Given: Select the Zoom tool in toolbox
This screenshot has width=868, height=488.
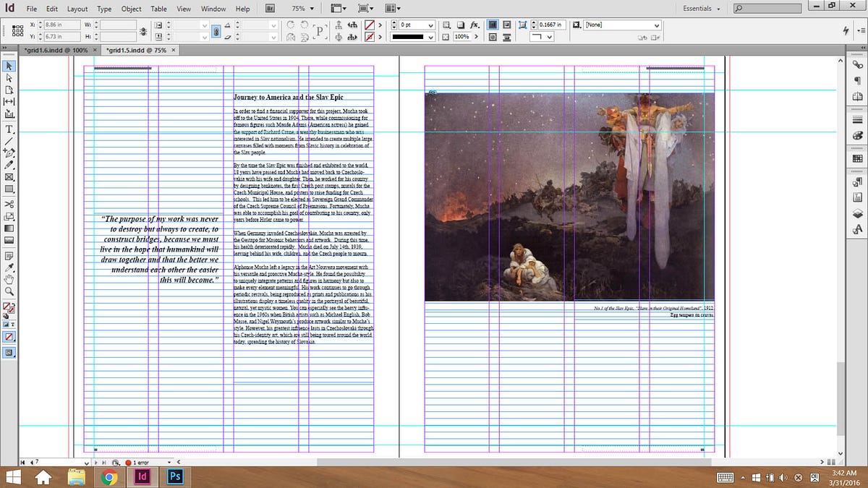Looking at the screenshot, I should point(9,291).
